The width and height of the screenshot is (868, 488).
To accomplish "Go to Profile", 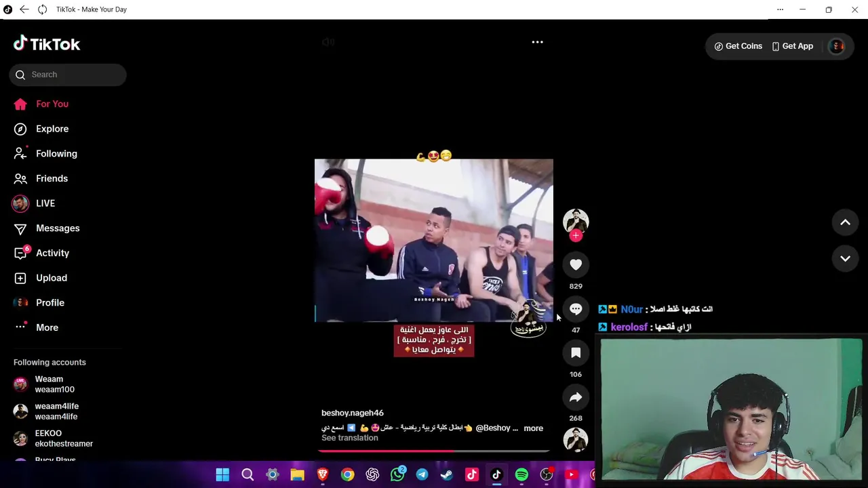I will (x=50, y=303).
